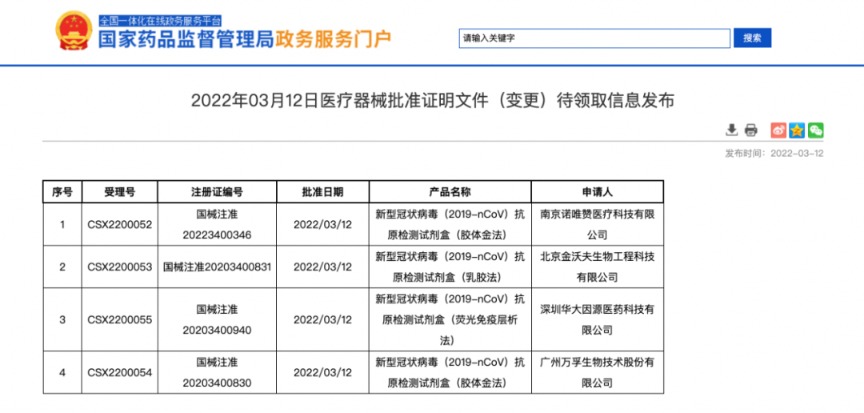Click the print icon
This screenshot has height=413, width=864.
pyautogui.click(x=750, y=131)
